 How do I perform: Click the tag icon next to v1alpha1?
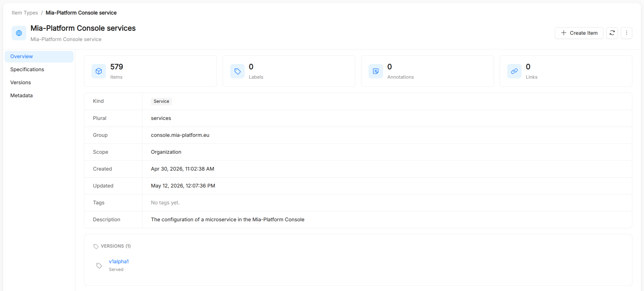click(x=99, y=266)
